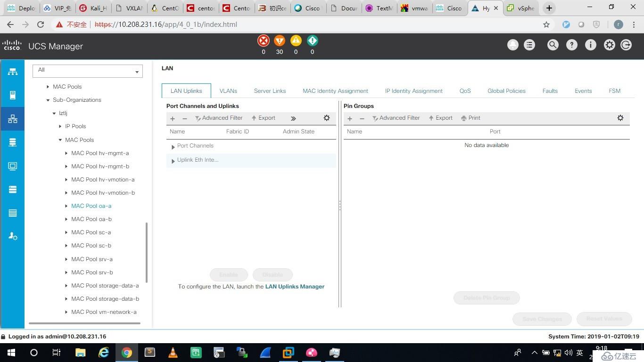Open the search icon in UCS header
Image resolution: width=644 pixels, height=362 pixels.
(x=553, y=45)
